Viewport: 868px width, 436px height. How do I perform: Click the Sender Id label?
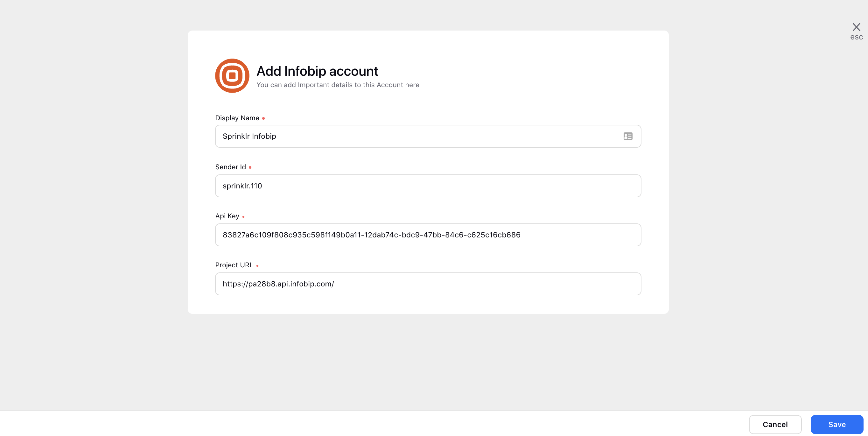(230, 167)
